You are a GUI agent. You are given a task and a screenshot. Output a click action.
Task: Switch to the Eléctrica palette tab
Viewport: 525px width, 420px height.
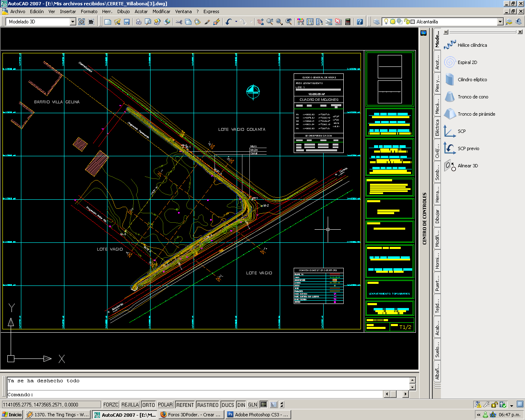[x=437, y=128]
